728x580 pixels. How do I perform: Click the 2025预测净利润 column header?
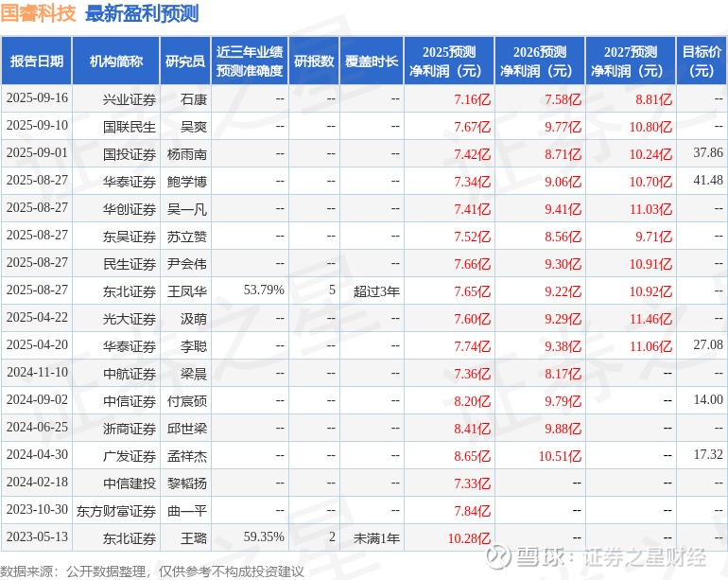(449, 61)
